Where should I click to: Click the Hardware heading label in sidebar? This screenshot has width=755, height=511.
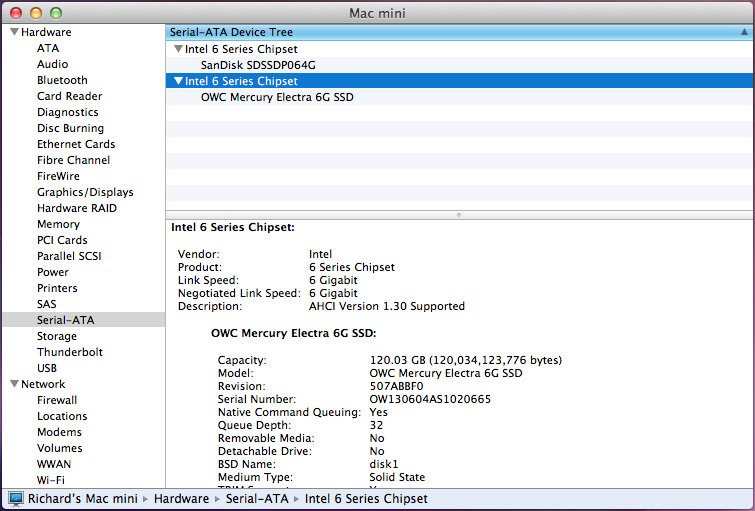point(46,32)
